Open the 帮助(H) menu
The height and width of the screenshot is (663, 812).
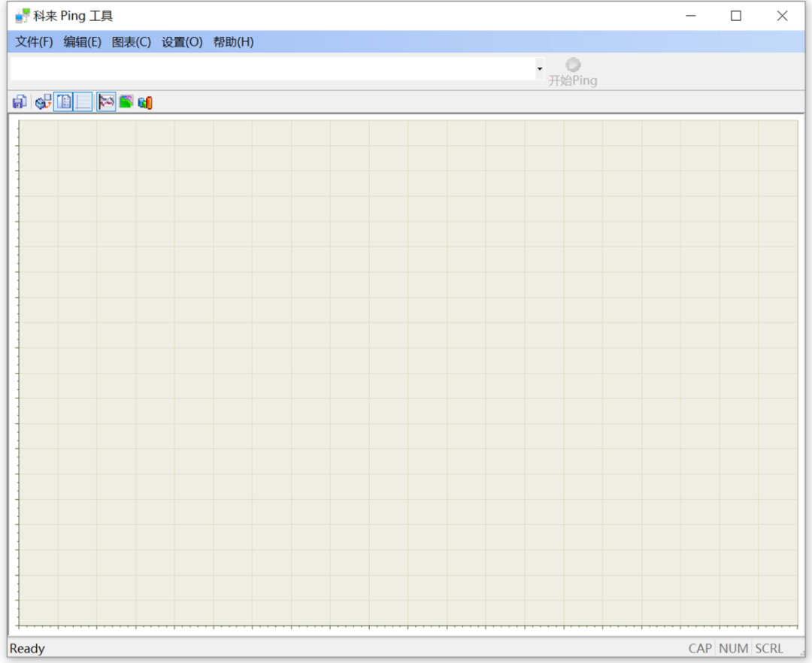pyautogui.click(x=233, y=42)
